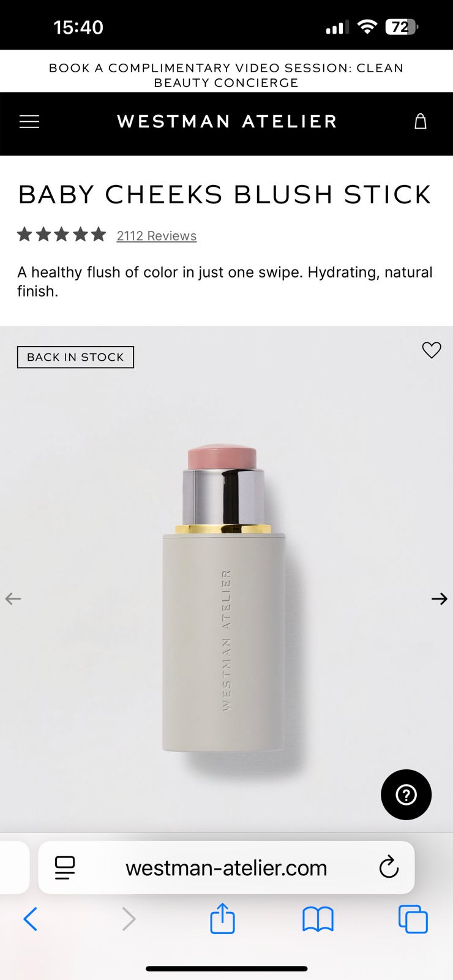Show next product image with right arrow

pyautogui.click(x=440, y=599)
